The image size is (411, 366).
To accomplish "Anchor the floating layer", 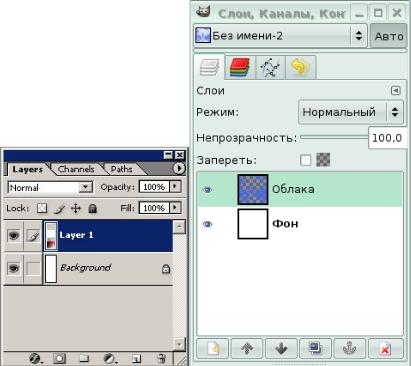I will (x=350, y=349).
